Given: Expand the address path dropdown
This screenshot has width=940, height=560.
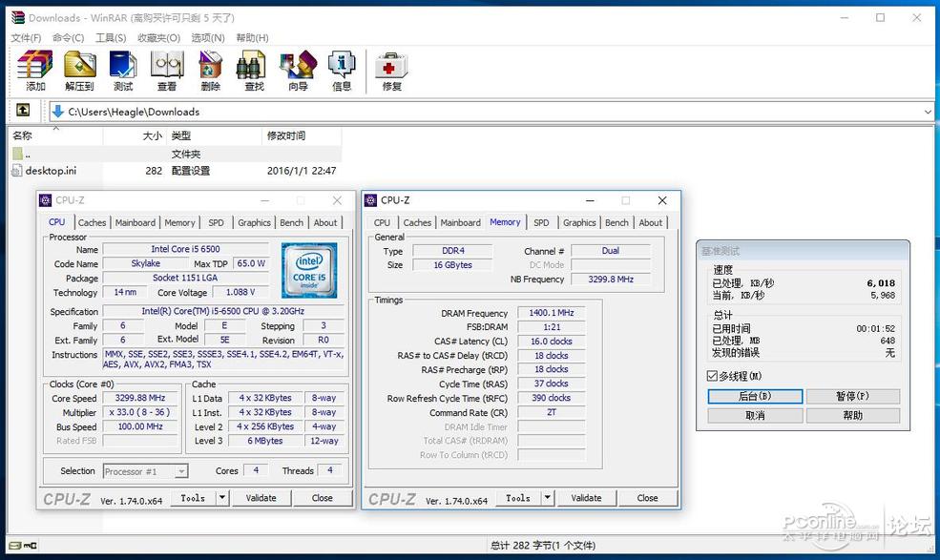Looking at the screenshot, I should pos(928,112).
